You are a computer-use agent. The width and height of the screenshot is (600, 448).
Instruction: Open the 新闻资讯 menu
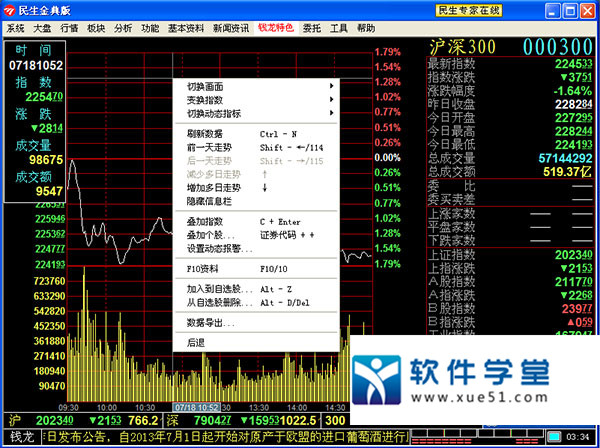[231, 28]
